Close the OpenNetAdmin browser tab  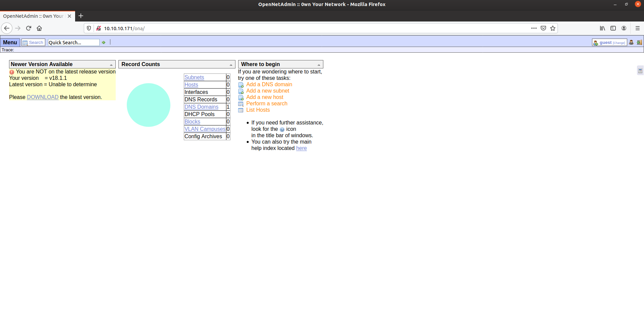[69, 16]
